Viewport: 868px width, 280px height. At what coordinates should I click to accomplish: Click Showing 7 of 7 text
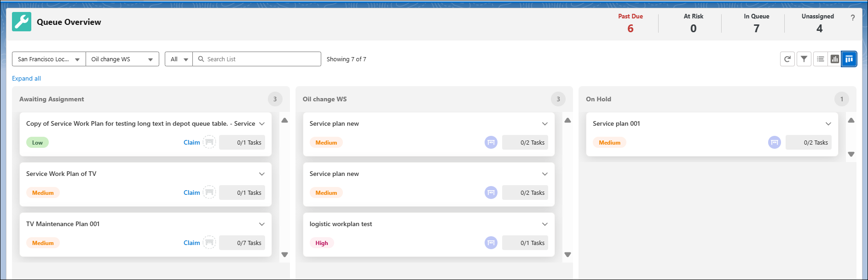[x=347, y=59]
